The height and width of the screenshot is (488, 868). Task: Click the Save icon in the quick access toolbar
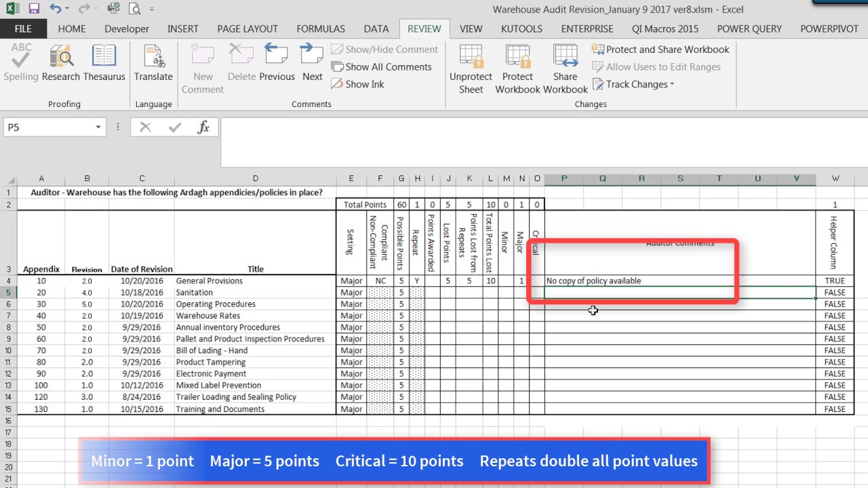pos(34,9)
